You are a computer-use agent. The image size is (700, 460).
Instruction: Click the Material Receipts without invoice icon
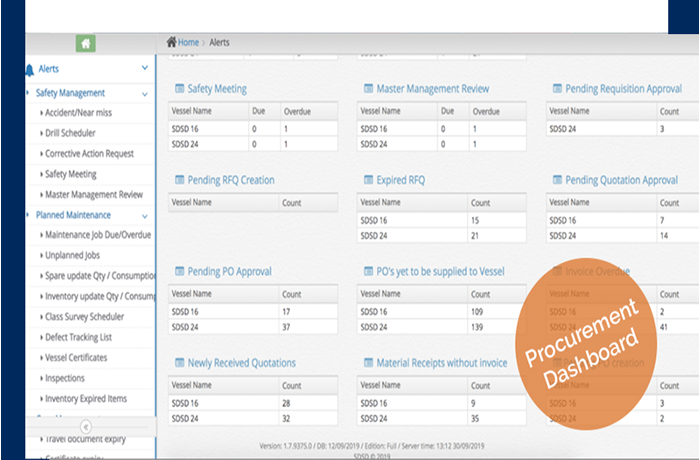point(368,362)
